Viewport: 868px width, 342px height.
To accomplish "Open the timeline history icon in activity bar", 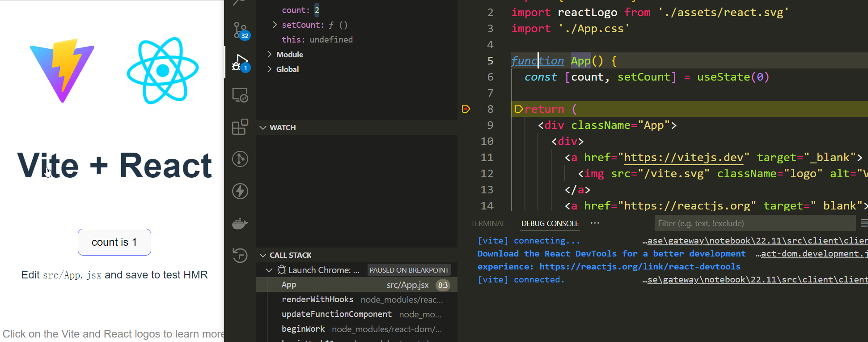I will pos(240,255).
